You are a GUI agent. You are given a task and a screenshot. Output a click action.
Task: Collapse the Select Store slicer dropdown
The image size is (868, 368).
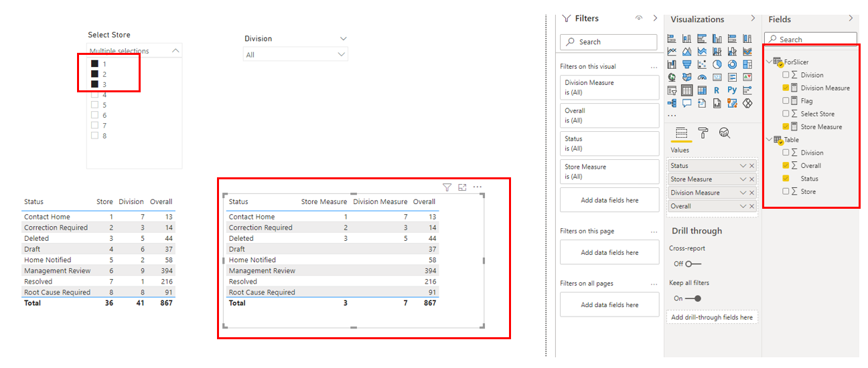[175, 51]
